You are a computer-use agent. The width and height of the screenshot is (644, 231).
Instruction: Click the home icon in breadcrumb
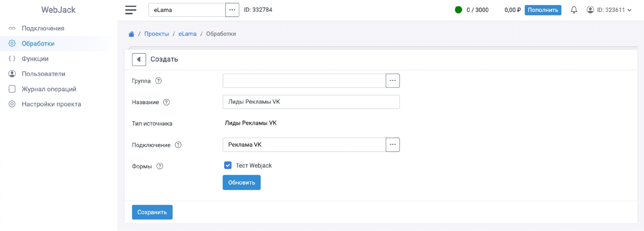click(x=131, y=34)
